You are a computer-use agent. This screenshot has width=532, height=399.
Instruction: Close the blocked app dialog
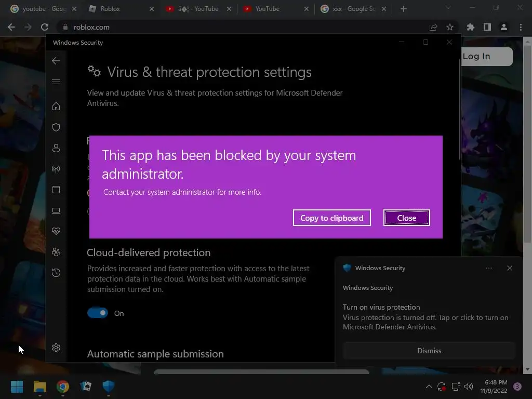coord(406,218)
